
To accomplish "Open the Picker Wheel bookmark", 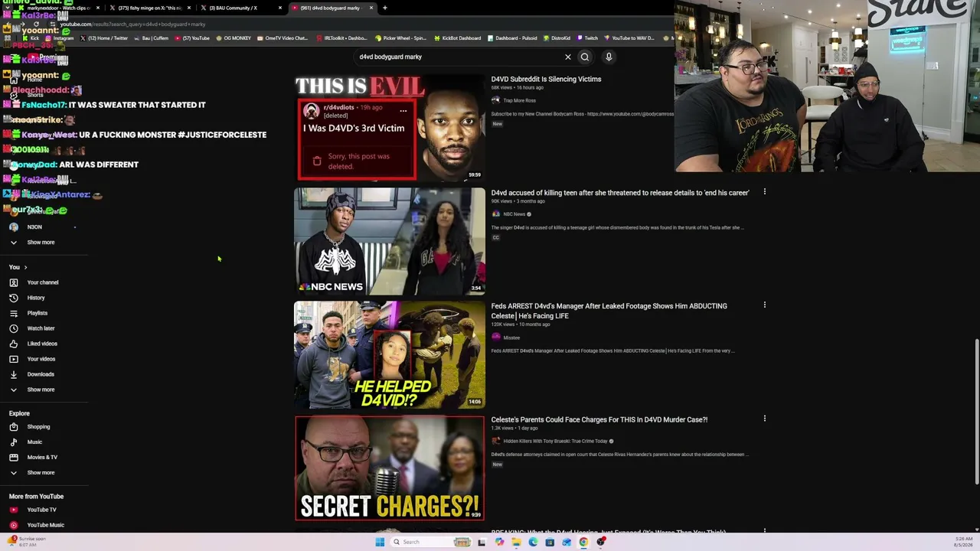I will click(400, 38).
